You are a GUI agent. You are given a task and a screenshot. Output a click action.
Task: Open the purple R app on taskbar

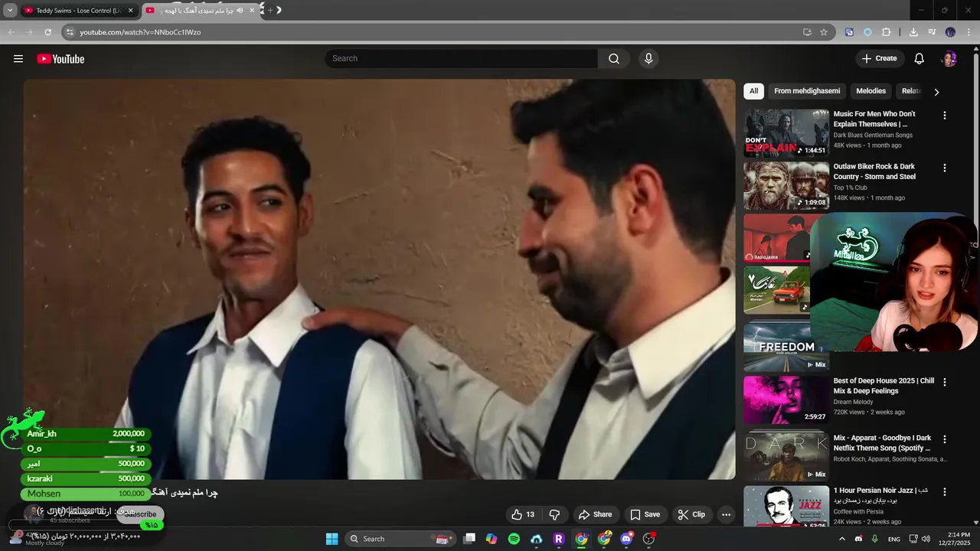coord(559,539)
